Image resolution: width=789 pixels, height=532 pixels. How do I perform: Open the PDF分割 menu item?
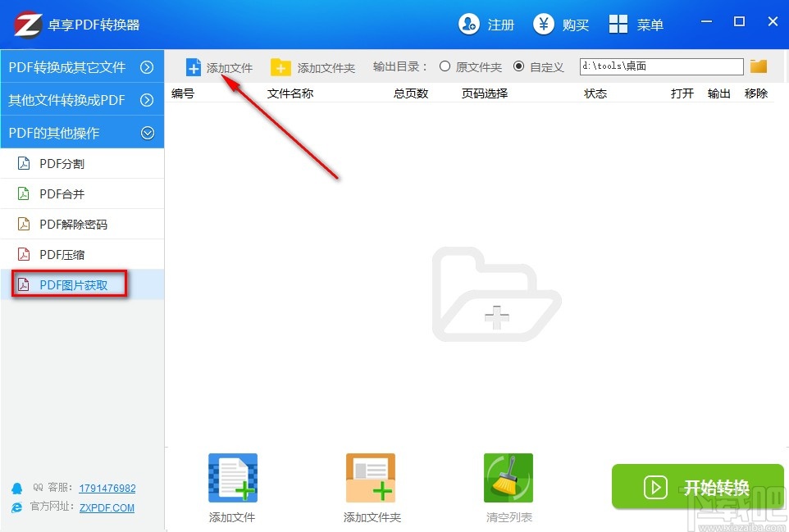click(82, 163)
